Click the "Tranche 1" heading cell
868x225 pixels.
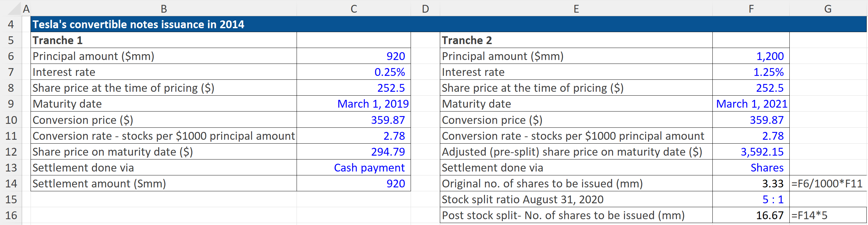pyautogui.click(x=164, y=40)
